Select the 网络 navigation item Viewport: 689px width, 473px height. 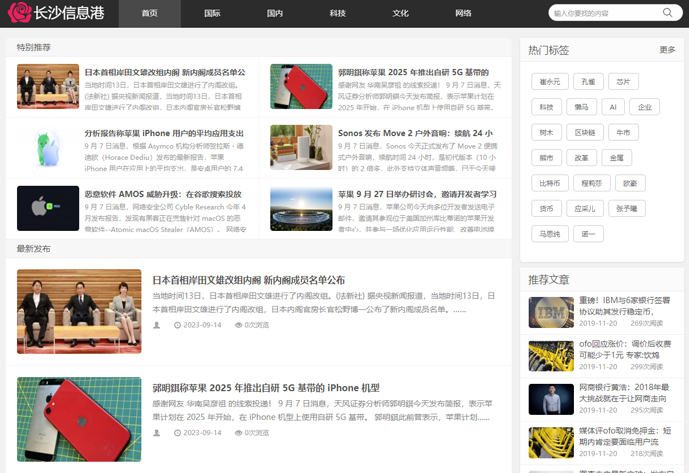[463, 14]
